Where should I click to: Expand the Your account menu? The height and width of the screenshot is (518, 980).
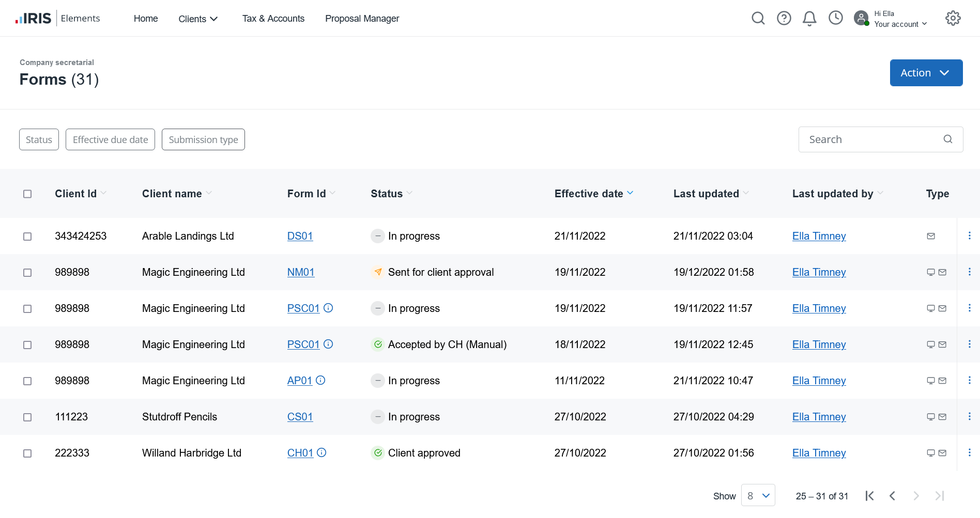click(900, 24)
